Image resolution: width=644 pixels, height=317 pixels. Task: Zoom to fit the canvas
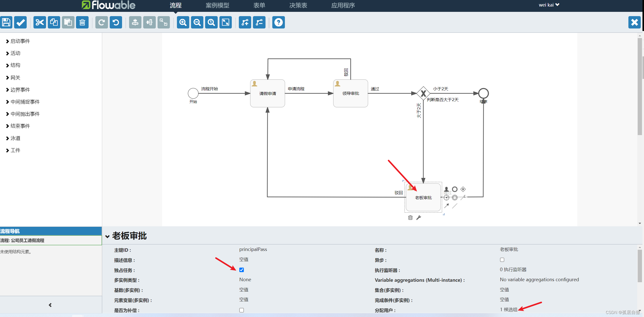225,22
